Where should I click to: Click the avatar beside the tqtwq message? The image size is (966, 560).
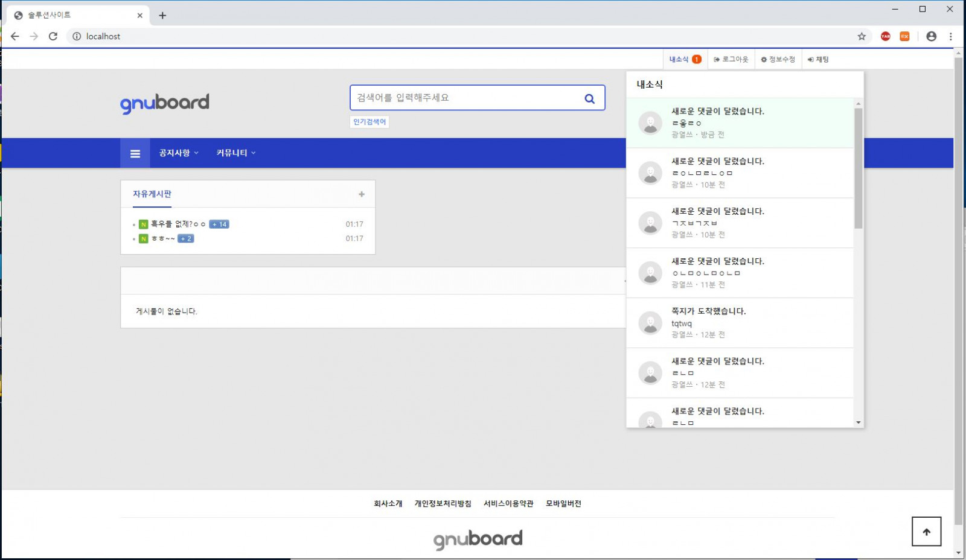[x=650, y=323]
